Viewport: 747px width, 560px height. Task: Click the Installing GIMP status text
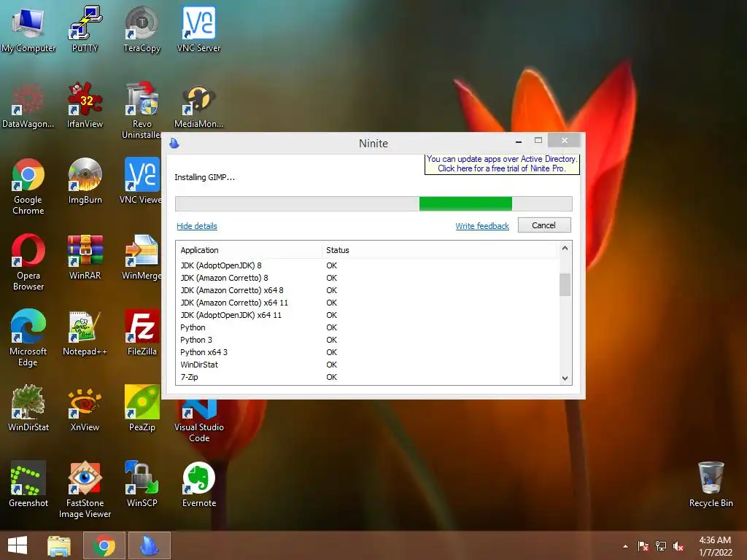(204, 177)
